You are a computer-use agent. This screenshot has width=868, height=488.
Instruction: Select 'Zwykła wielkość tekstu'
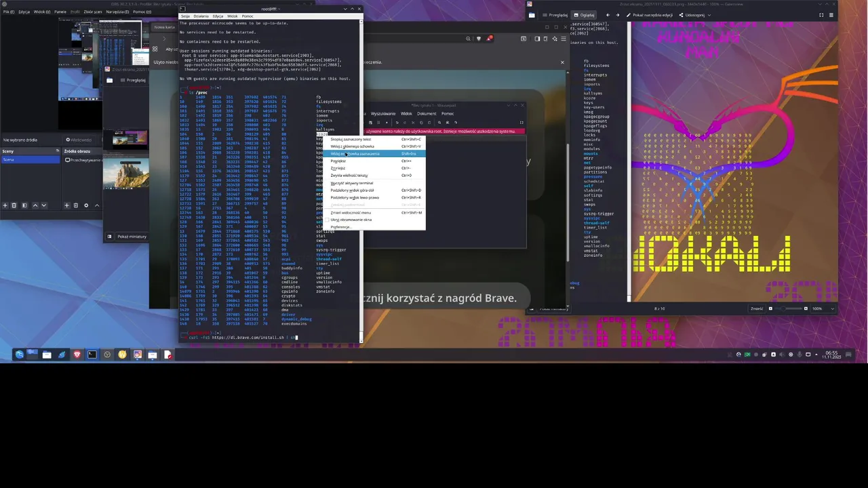click(375, 176)
